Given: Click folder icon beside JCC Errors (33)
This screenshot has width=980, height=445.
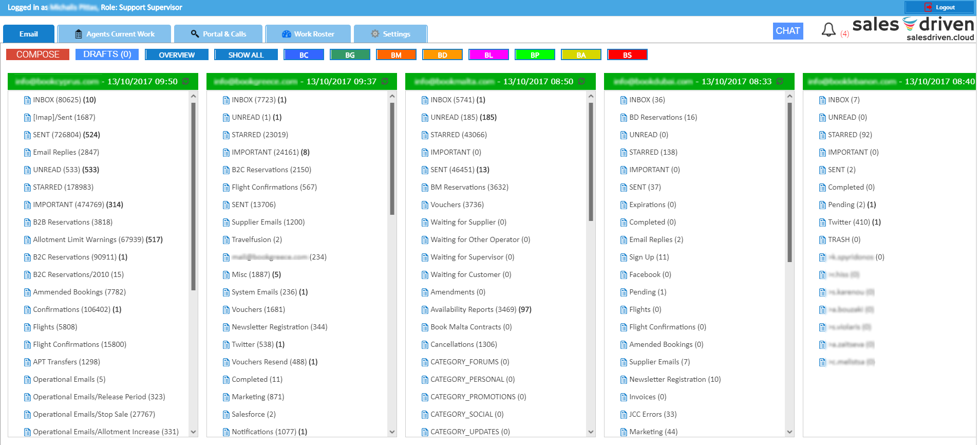Looking at the screenshot, I should [x=624, y=415].
